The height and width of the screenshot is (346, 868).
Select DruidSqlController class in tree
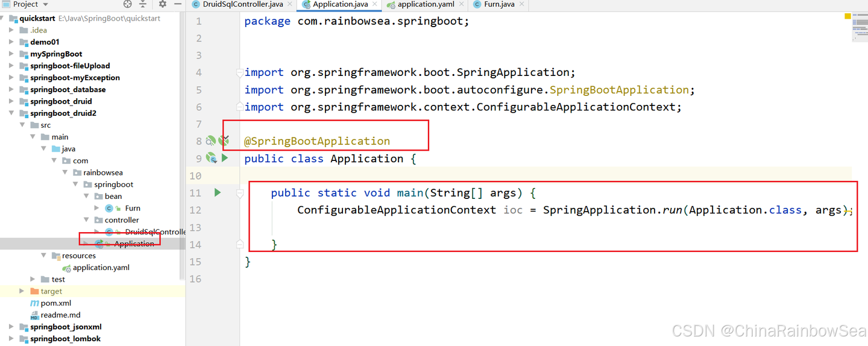(155, 232)
